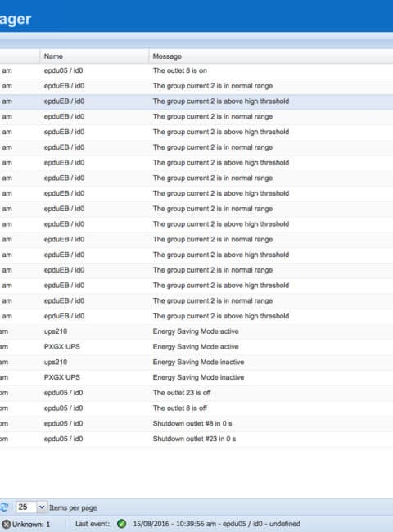Select the message "The outlet 23 is off"
Image resolution: width=393 pixels, height=532 pixels.
[182, 393]
